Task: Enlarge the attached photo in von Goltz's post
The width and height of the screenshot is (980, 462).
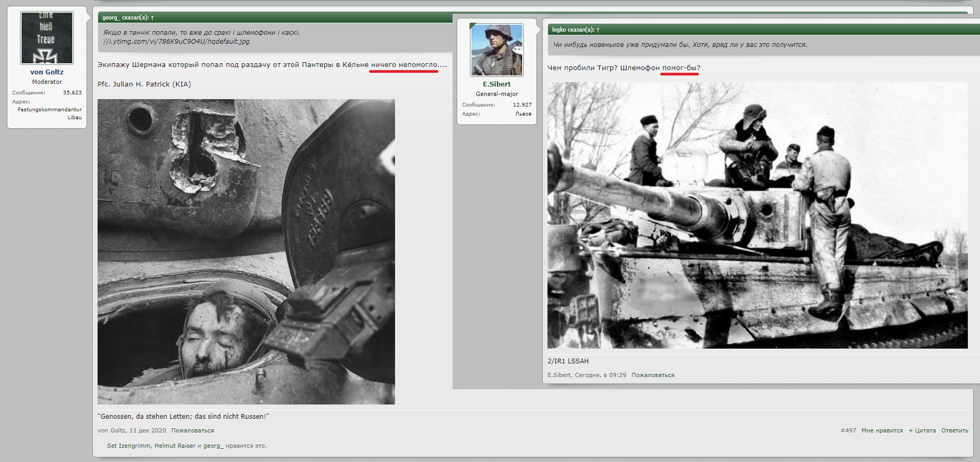Action: point(246,252)
